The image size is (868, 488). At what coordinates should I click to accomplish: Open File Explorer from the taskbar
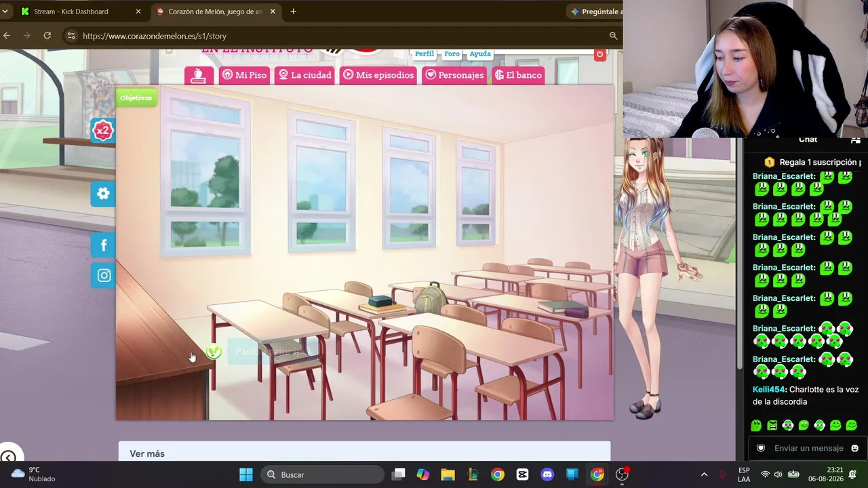pyautogui.click(x=448, y=474)
